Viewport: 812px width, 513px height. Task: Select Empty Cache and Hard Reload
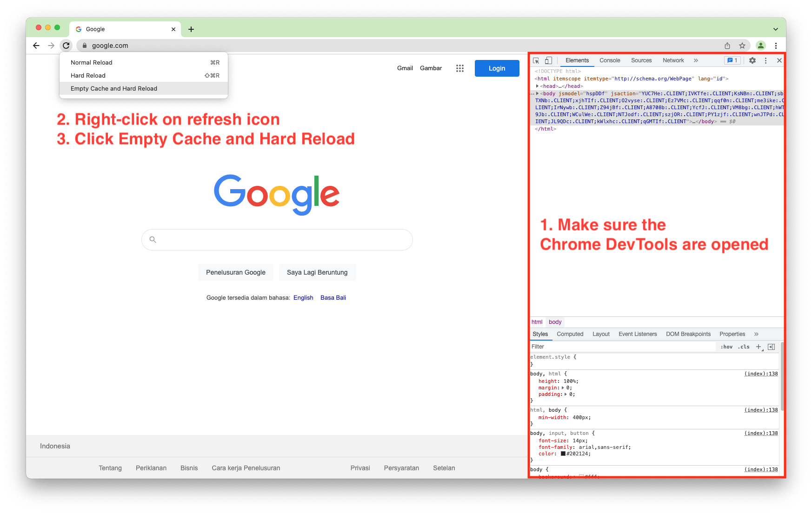tap(114, 88)
